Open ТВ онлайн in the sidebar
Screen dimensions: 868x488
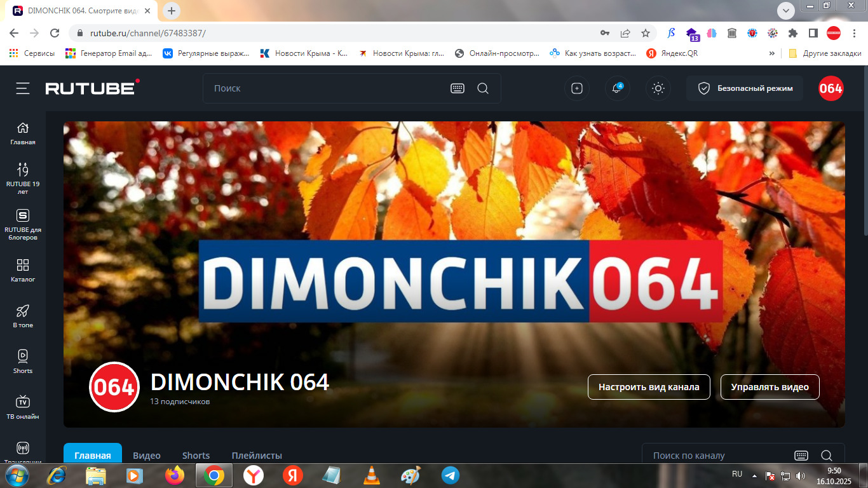(x=23, y=407)
